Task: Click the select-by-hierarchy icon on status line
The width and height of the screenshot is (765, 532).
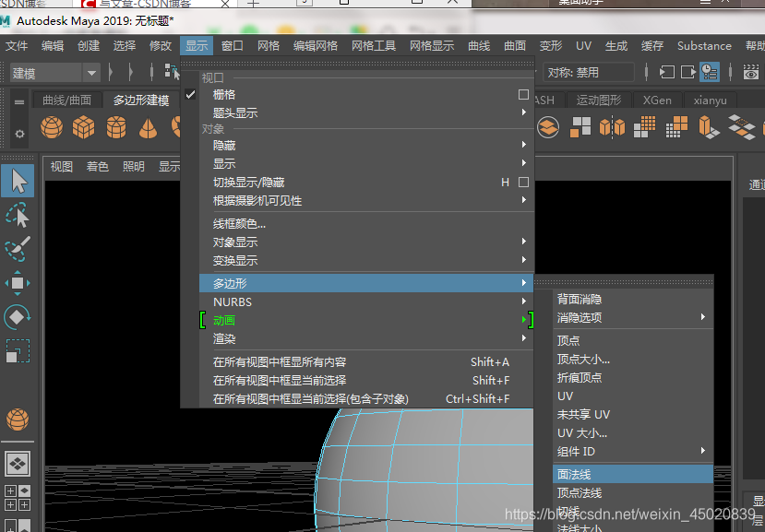Action: coord(172,72)
